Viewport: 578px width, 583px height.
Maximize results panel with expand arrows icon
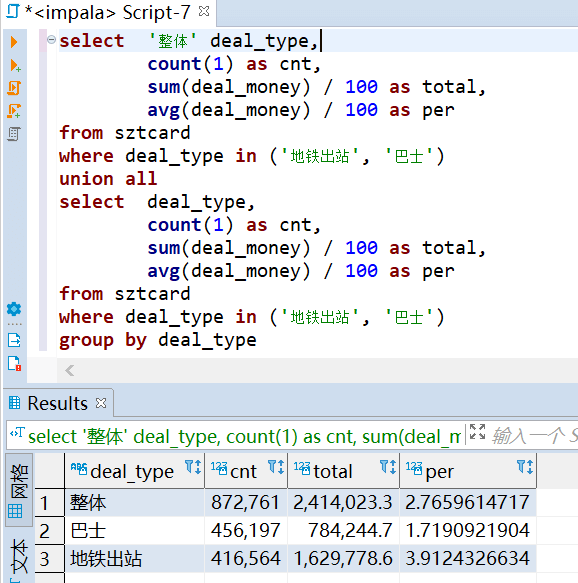pos(477,432)
